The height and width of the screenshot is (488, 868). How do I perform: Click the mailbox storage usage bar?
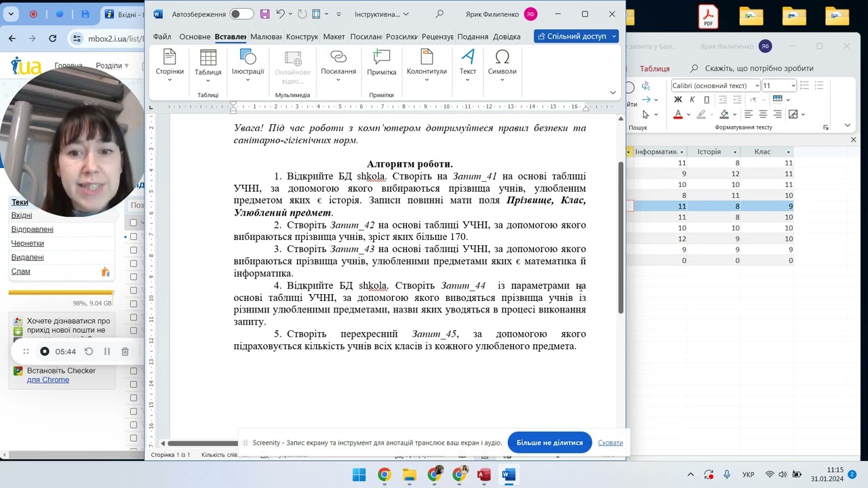point(60,293)
